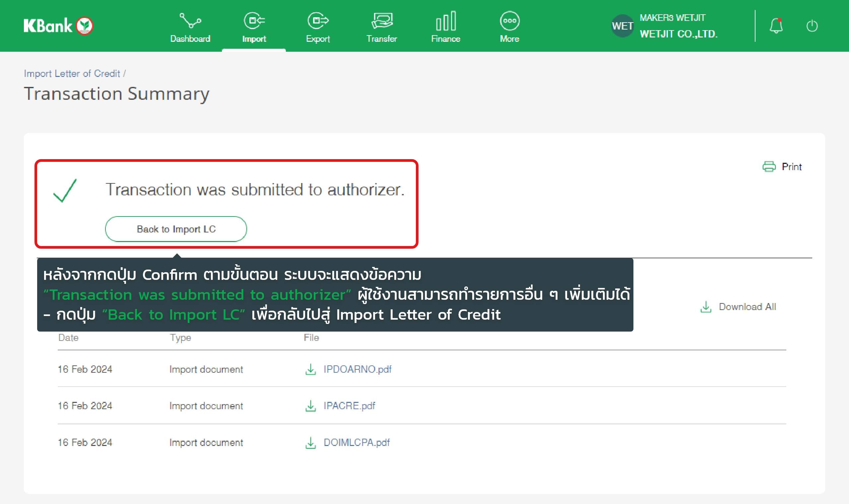
Task: Go to the Transfer section
Action: pos(382,27)
